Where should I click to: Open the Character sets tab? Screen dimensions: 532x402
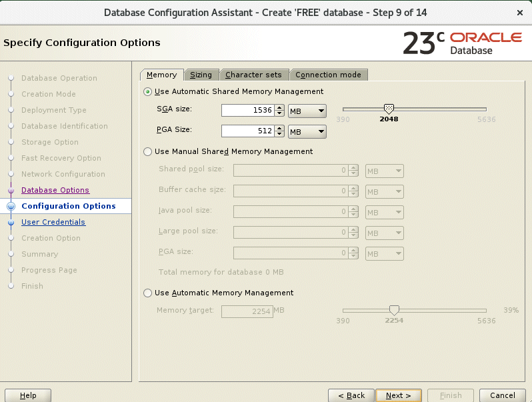tap(253, 75)
